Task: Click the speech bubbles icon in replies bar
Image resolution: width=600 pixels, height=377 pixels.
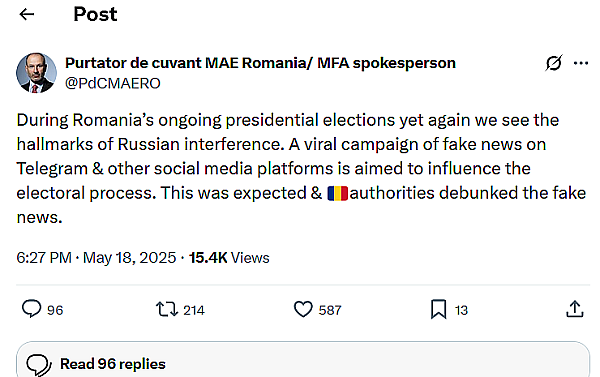Action: 39,365
